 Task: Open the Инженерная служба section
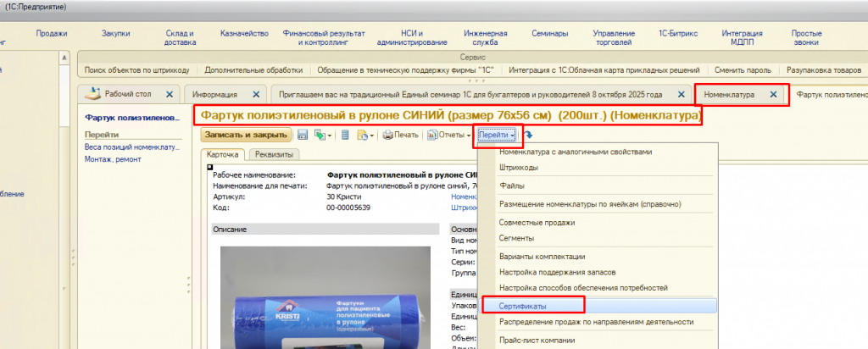(485, 37)
